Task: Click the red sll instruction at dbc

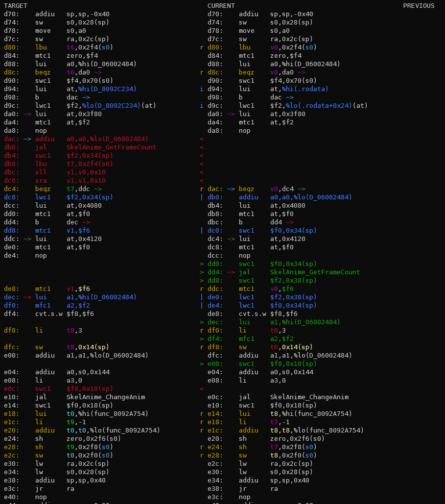Action: click(41, 172)
